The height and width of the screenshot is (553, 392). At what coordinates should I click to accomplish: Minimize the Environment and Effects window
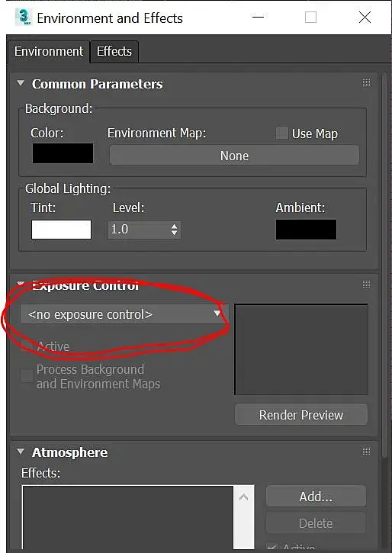pos(259,17)
